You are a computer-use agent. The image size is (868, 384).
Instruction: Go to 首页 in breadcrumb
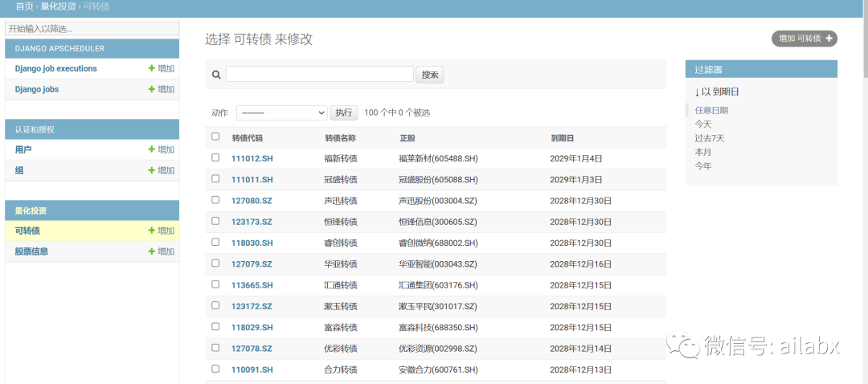click(x=24, y=6)
